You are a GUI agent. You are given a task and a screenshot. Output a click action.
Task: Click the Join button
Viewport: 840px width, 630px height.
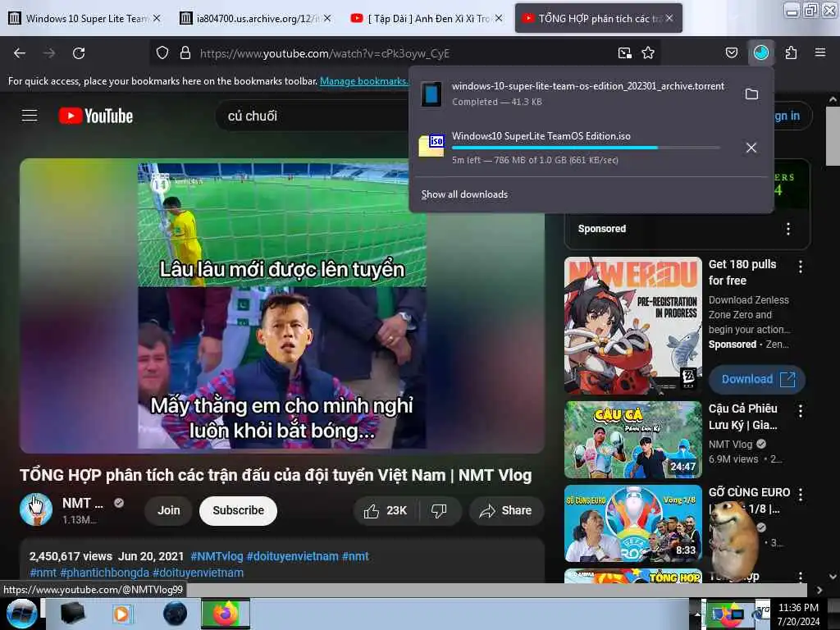click(x=169, y=510)
